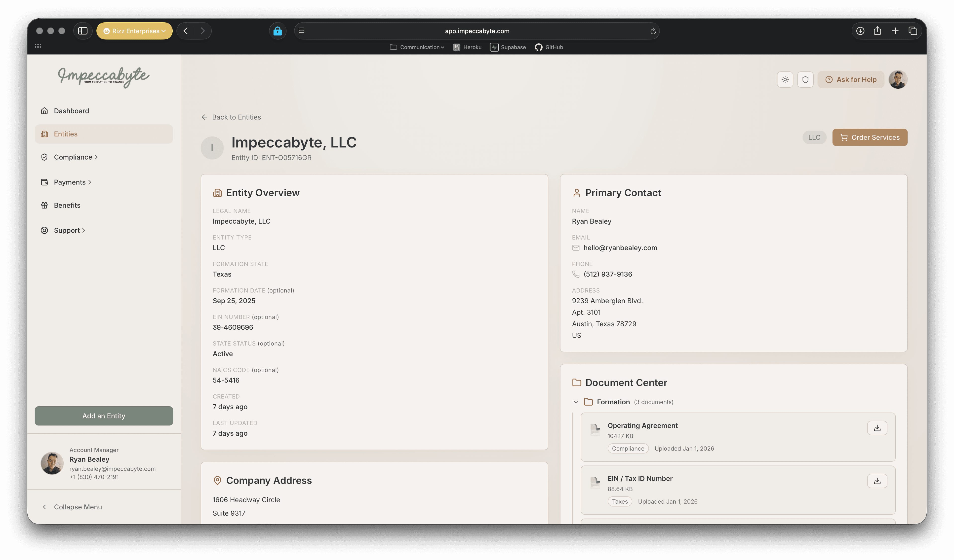Click the Order Services button
This screenshot has height=560, width=954.
tap(869, 137)
